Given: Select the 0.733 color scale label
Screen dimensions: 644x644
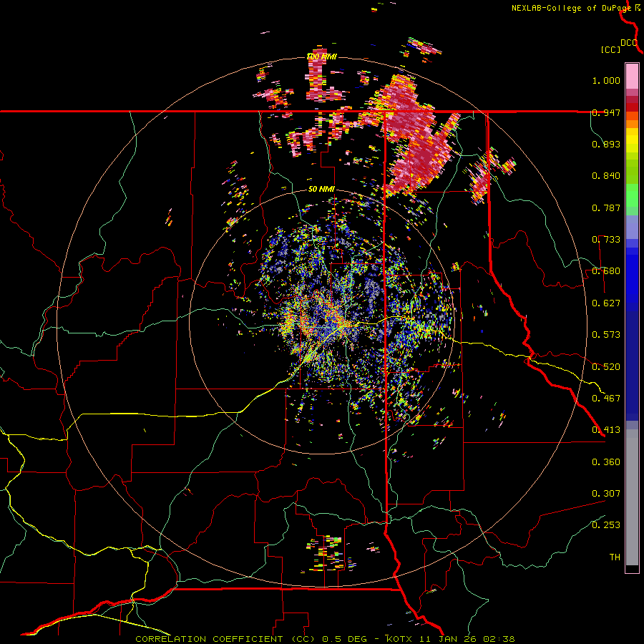Looking at the screenshot, I should click(606, 239).
